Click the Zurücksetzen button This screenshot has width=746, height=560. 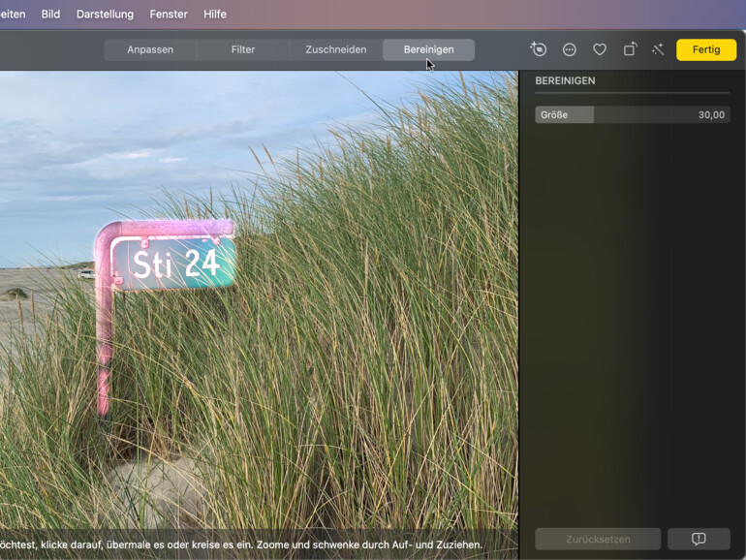pos(598,539)
